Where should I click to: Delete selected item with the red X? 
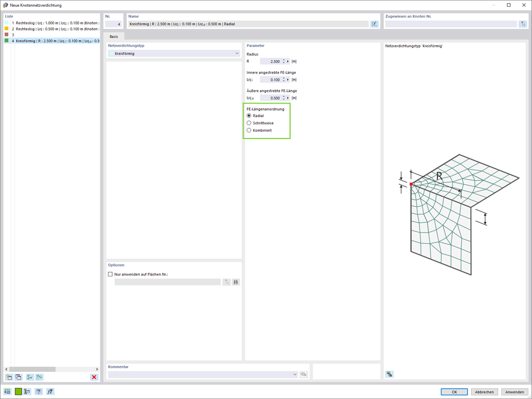(x=94, y=377)
